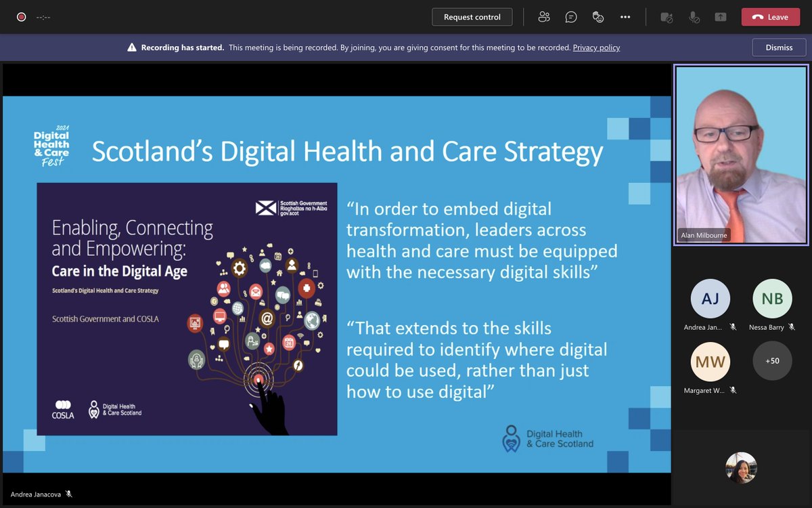This screenshot has width=812, height=508.
Task: Click muted mic icon next to Andrea Jan...
Action: pyautogui.click(x=733, y=327)
